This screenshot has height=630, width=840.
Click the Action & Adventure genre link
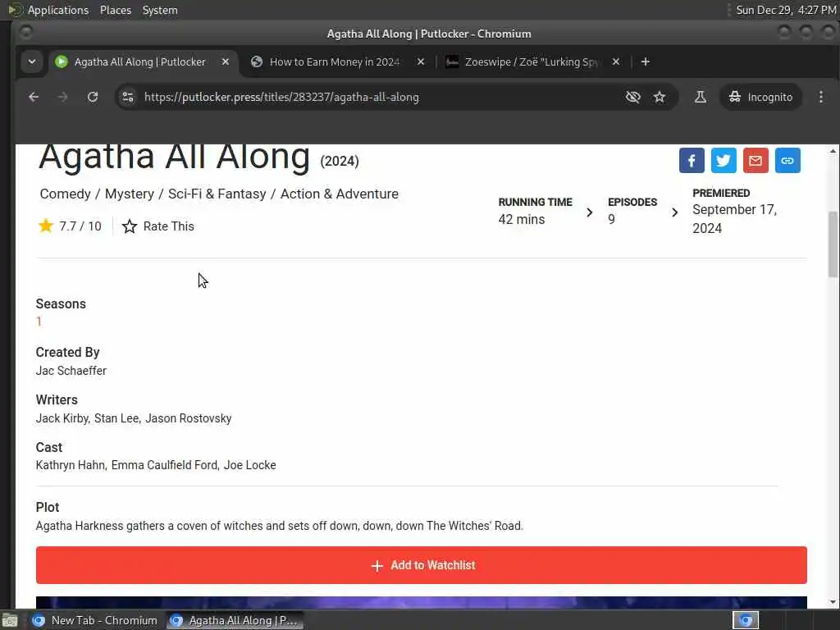[339, 194]
